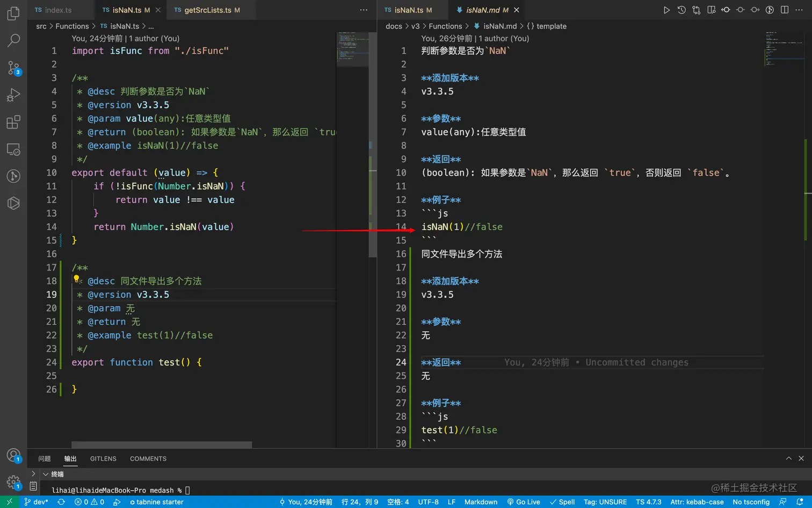Click the 行 24, 列 9 cursor position
Viewport: 812px width, 508px height.
pos(360,502)
